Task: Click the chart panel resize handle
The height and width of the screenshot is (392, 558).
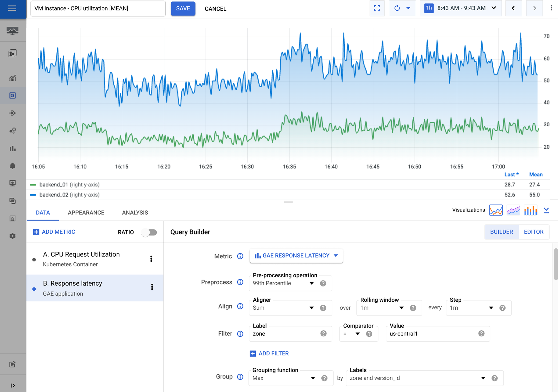Action: 288,202
